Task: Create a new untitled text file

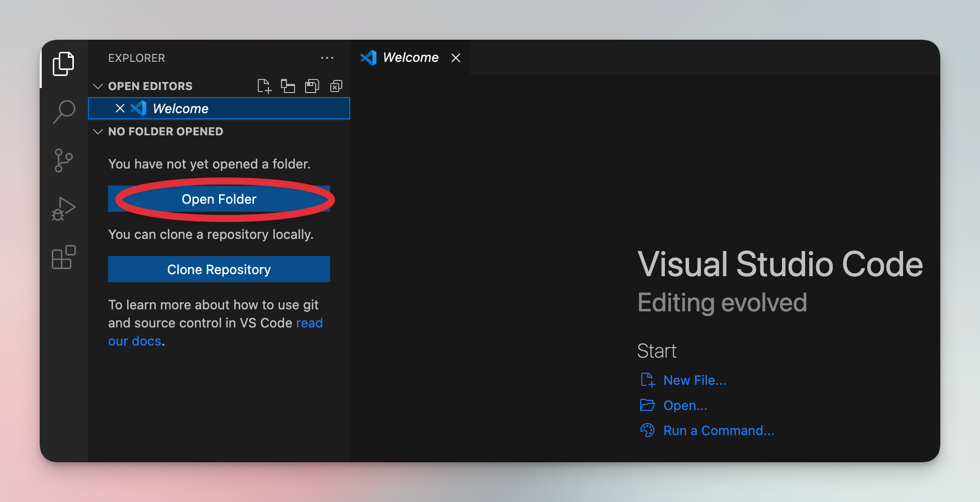Action: click(264, 86)
